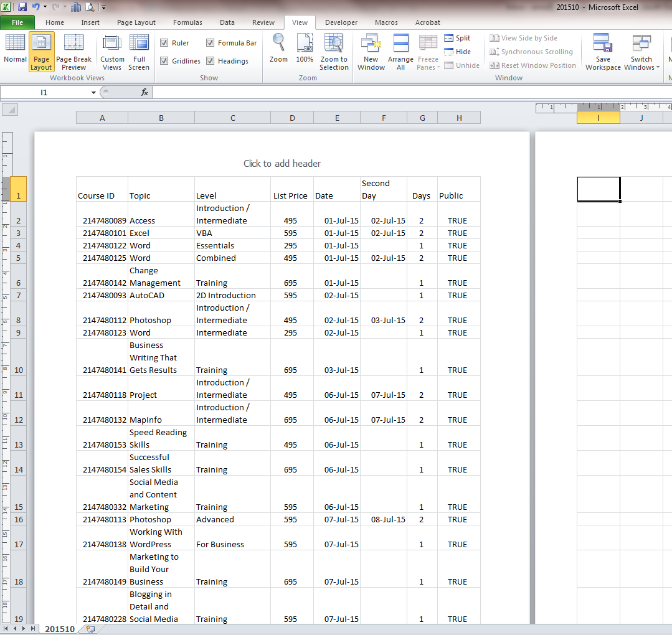Hide the current window

pyautogui.click(x=457, y=52)
